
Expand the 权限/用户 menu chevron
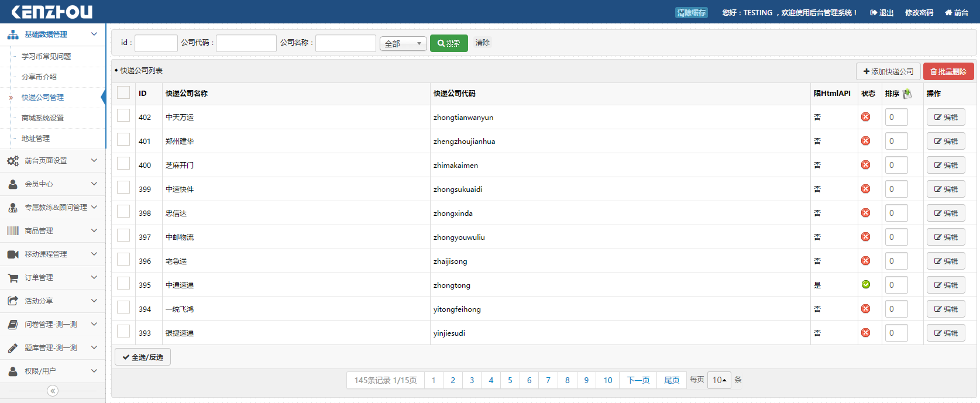[94, 371]
